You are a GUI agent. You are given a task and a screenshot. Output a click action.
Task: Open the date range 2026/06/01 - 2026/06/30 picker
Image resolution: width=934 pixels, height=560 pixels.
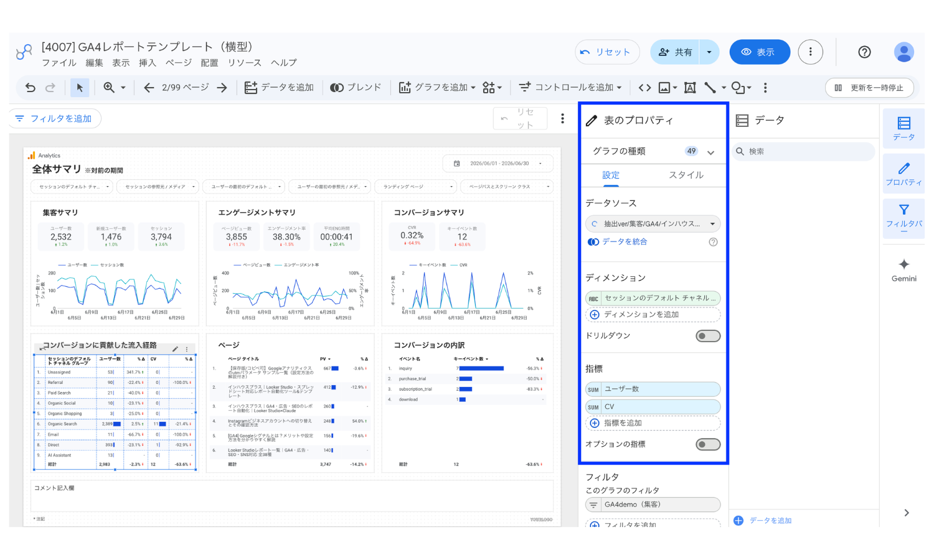[498, 164]
